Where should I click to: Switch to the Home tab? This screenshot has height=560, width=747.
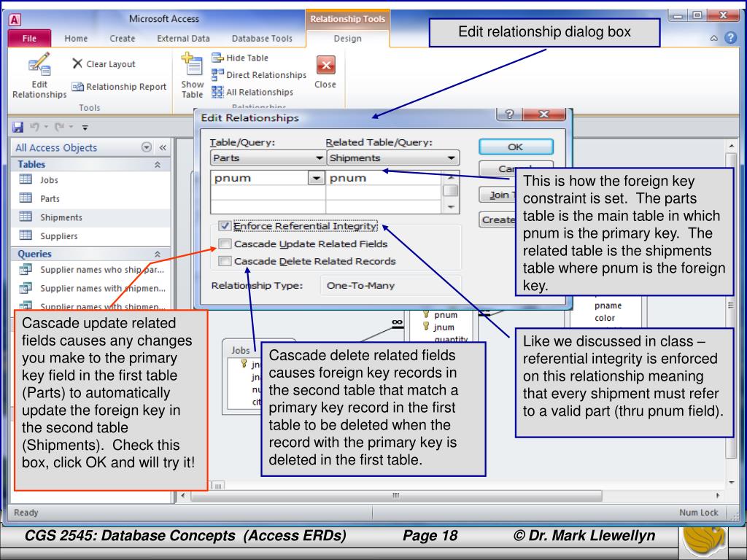(76, 39)
